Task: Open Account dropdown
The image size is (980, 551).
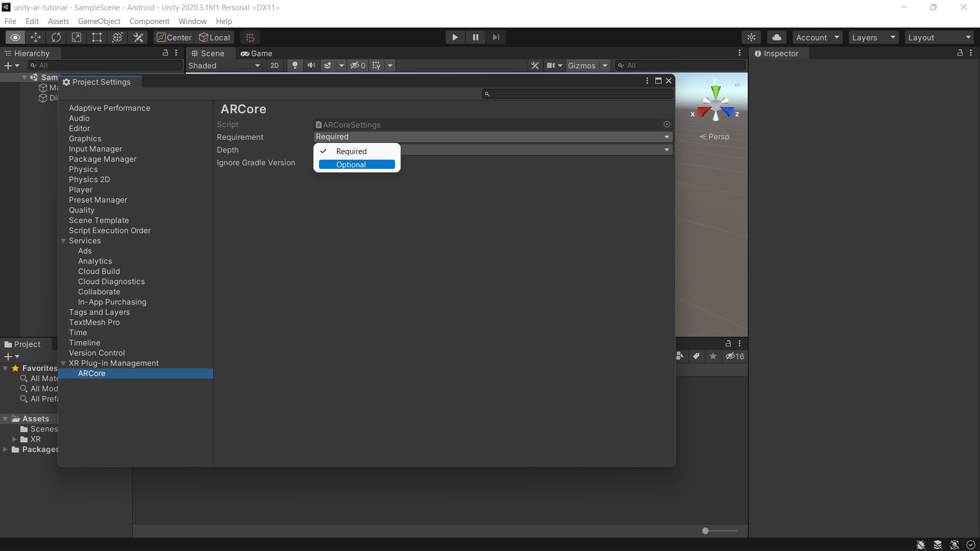Action: (817, 37)
